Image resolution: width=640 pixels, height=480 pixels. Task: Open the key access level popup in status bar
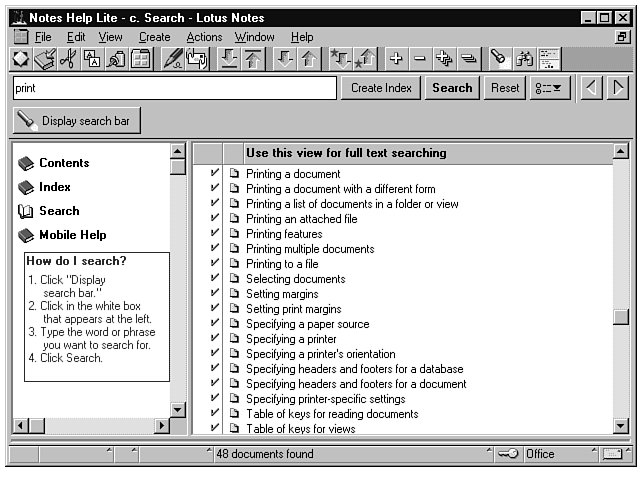coord(507,454)
